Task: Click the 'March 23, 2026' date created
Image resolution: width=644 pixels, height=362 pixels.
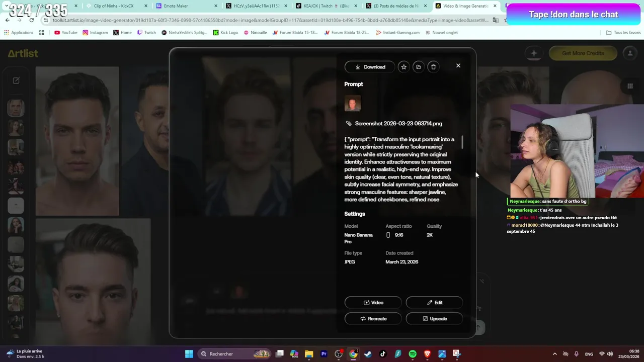Action: click(x=401, y=262)
